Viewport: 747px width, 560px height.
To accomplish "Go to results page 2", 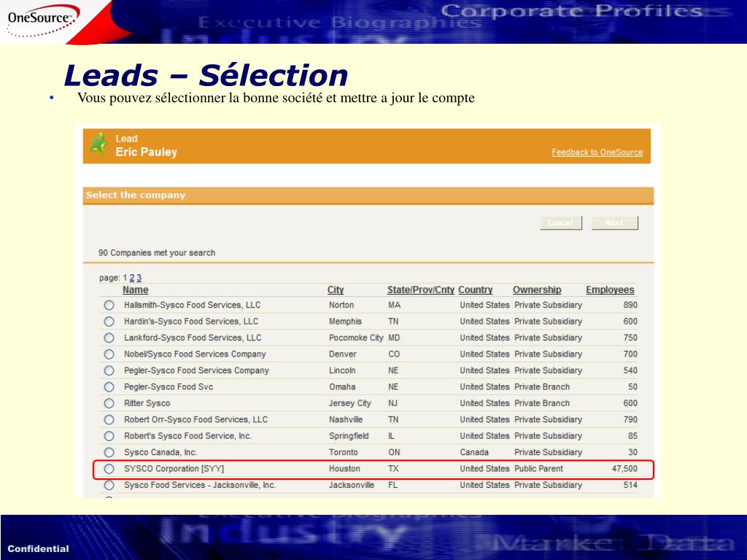I will pyautogui.click(x=132, y=278).
